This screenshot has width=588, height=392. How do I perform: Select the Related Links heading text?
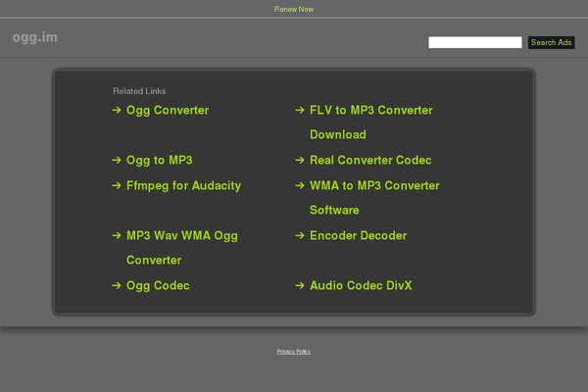[x=139, y=91]
